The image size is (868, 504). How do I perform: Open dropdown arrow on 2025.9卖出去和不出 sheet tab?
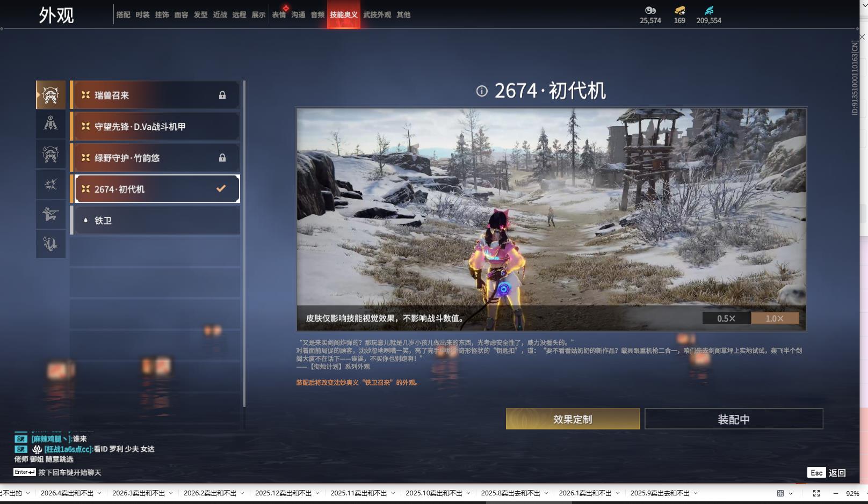(x=696, y=493)
